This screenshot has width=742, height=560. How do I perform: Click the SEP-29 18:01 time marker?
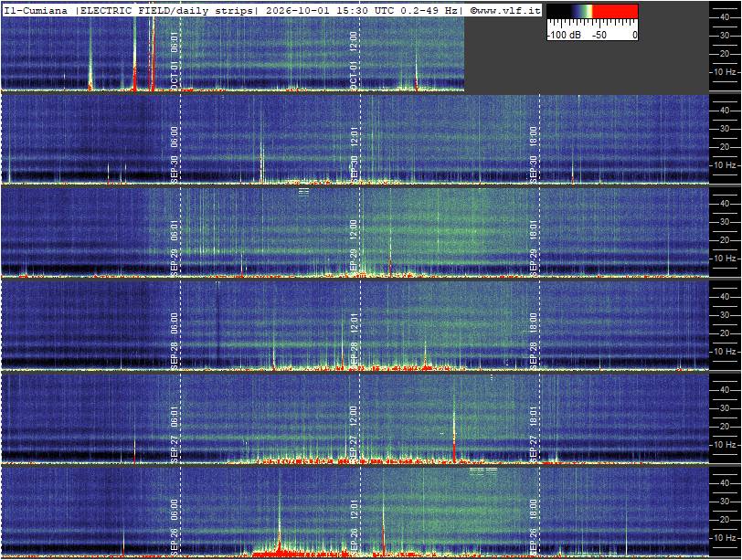534,248
